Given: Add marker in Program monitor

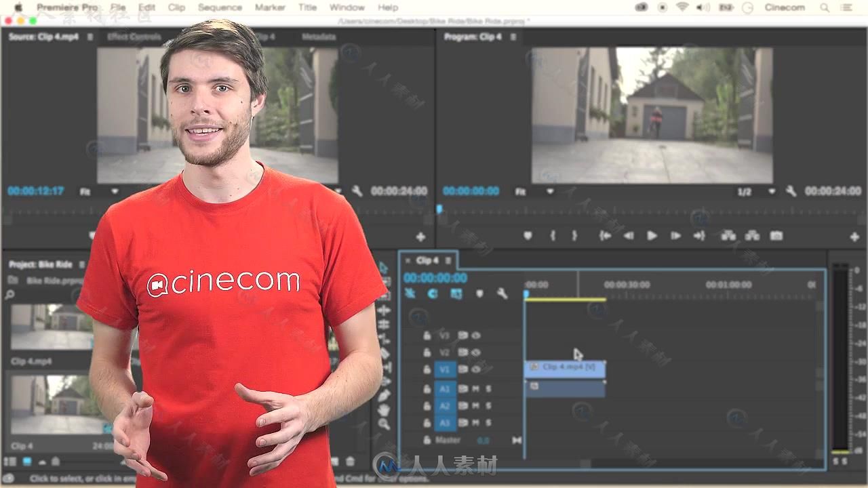Looking at the screenshot, I should pos(528,236).
